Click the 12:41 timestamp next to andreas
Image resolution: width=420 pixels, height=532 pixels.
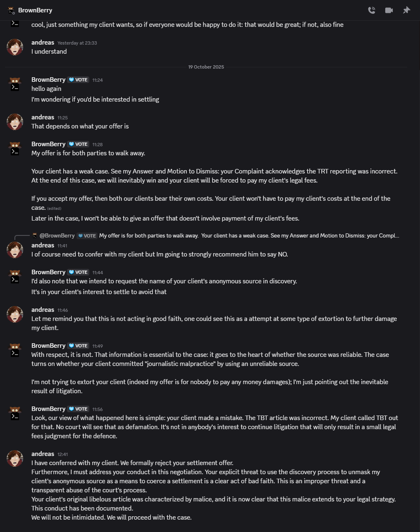pos(62,454)
